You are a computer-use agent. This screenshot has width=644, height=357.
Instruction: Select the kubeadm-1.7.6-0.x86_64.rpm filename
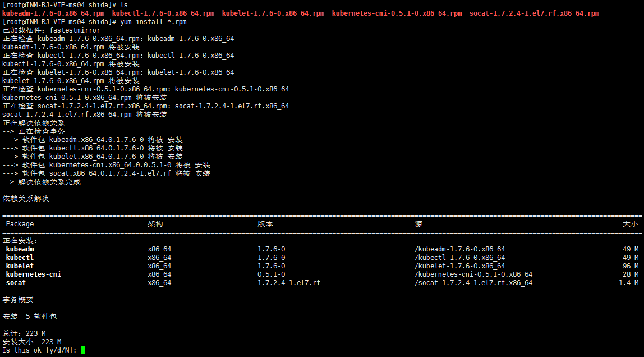(x=53, y=13)
